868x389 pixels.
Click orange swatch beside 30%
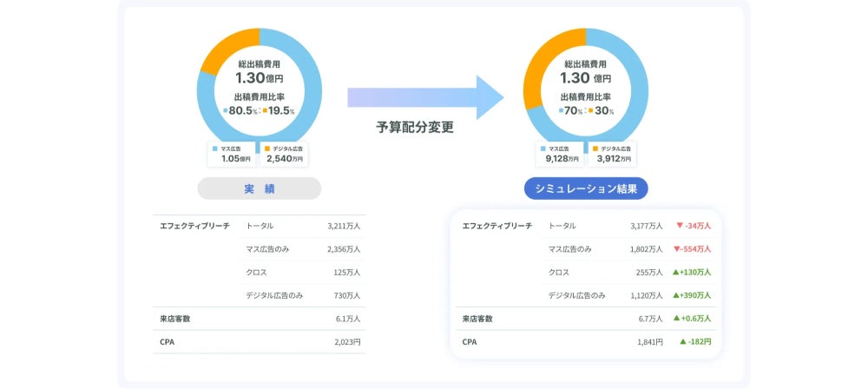click(x=590, y=111)
